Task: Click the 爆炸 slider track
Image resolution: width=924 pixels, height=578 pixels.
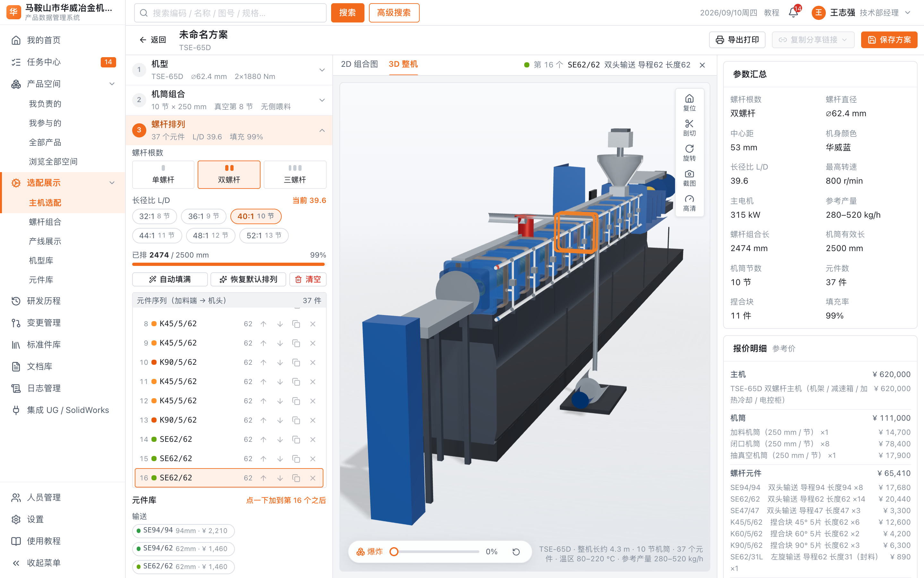Action: pyautogui.click(x=436, y=552)
